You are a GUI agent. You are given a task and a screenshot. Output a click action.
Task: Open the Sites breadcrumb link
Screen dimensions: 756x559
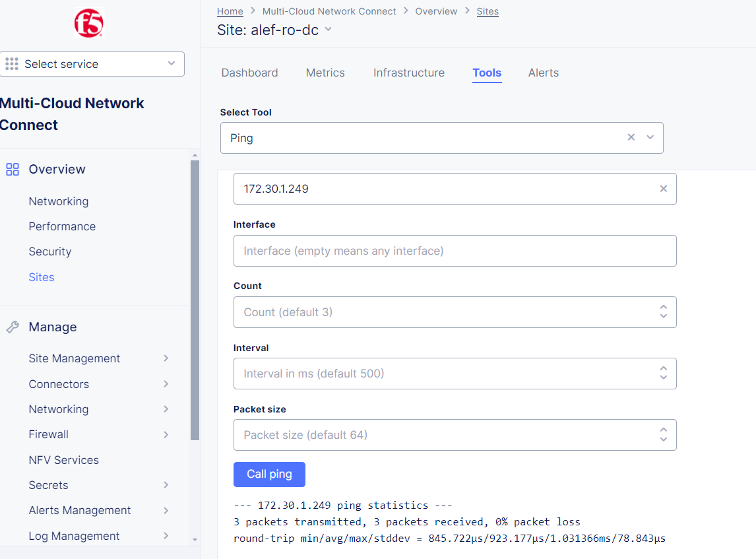click(x=488, y=12)
